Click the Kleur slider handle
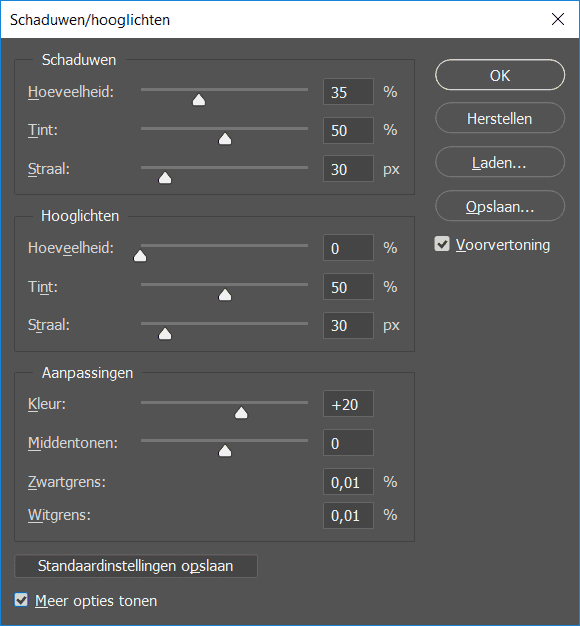This screenshot has height=626, width=580. [241, 413]
